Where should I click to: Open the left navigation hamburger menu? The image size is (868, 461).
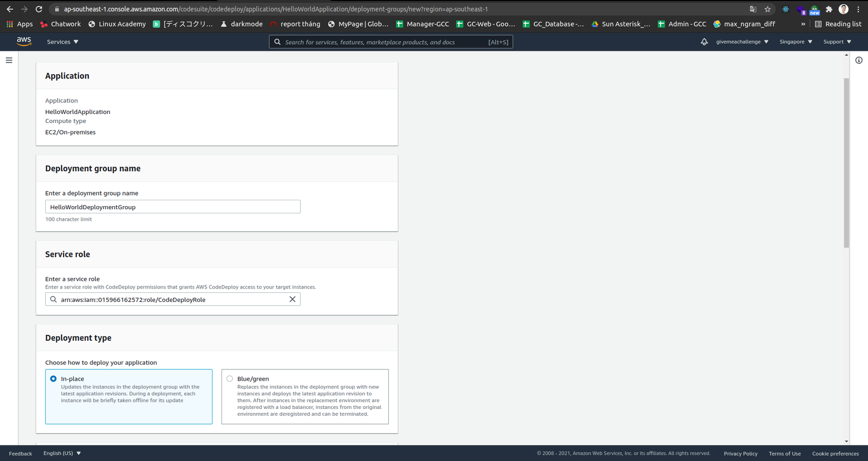(x=9, y=60)
